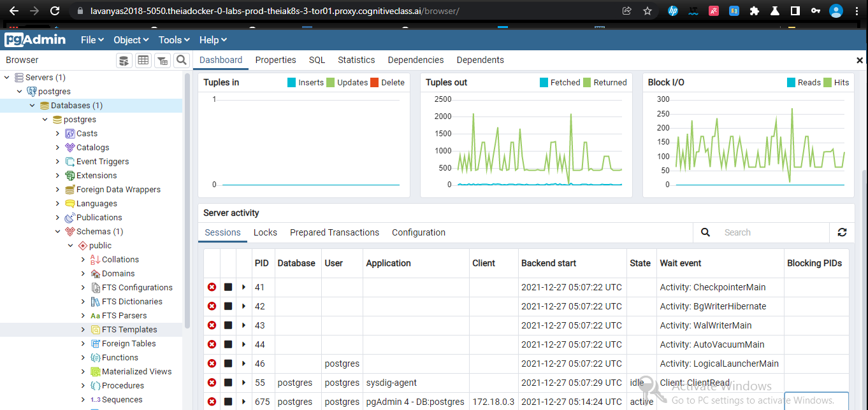This screenshot has width=868, height=410.
Task: Open the Filtered Rows tool icon
Action: (x=162, y=59)
